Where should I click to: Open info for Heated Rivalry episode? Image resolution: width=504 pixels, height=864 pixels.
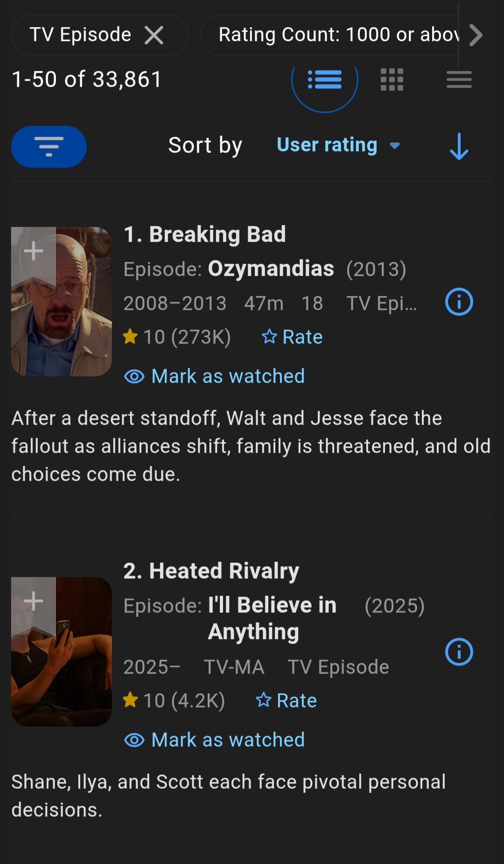pos(459,652)
